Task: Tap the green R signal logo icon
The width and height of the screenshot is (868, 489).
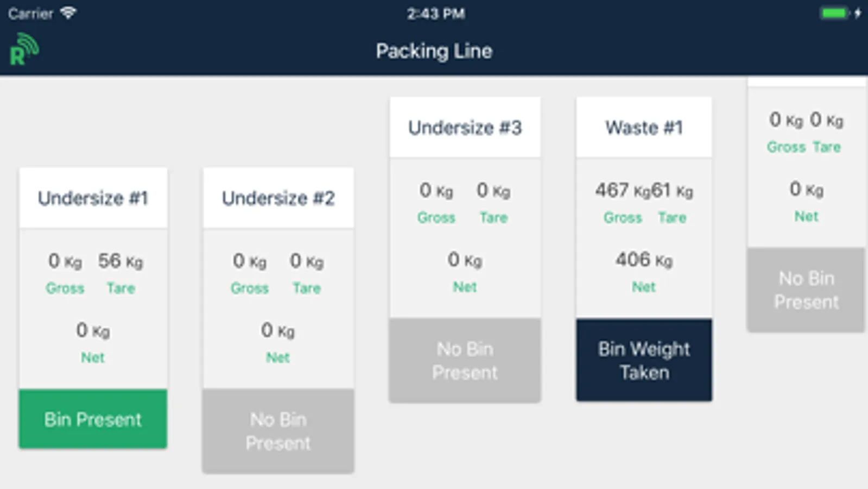Action: coord(24,50)
